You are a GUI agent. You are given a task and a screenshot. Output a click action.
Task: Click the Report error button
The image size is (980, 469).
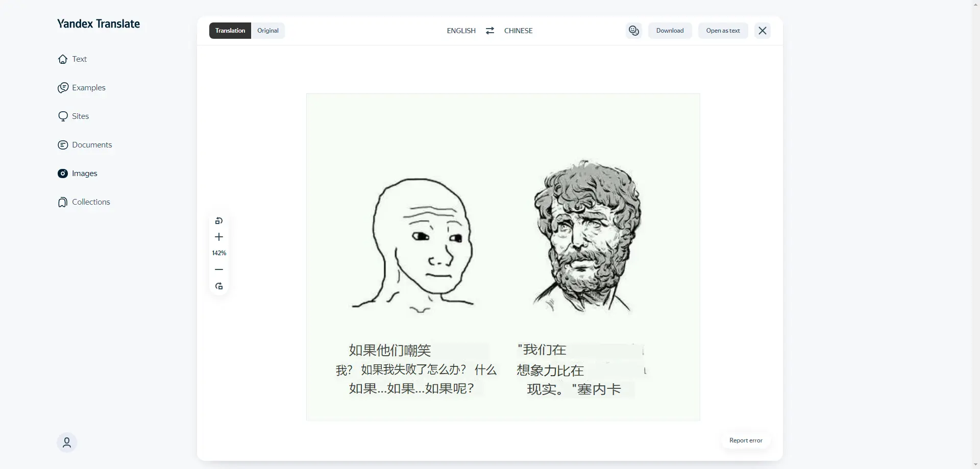tap(746, 440)
